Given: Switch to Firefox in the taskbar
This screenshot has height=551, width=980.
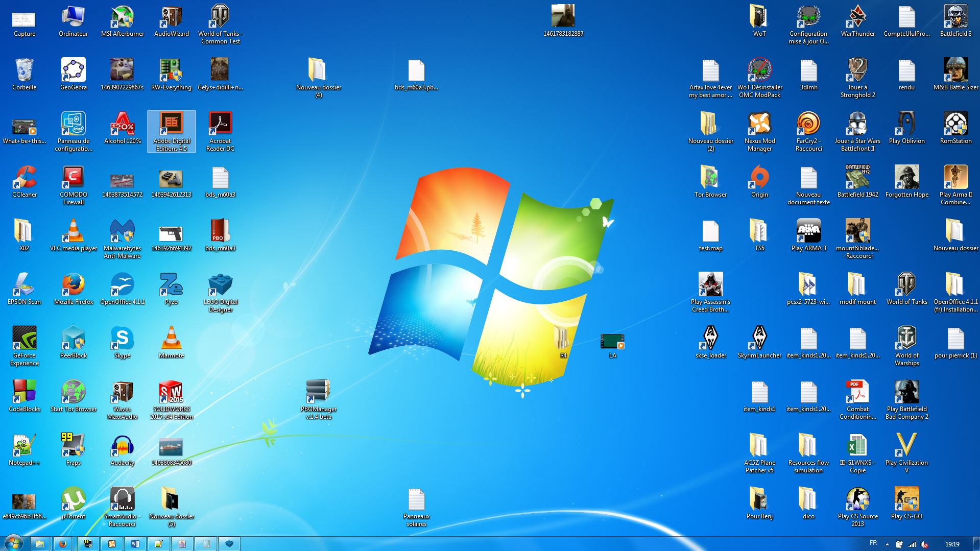Looking at the screenshot, I should [63, 544].
